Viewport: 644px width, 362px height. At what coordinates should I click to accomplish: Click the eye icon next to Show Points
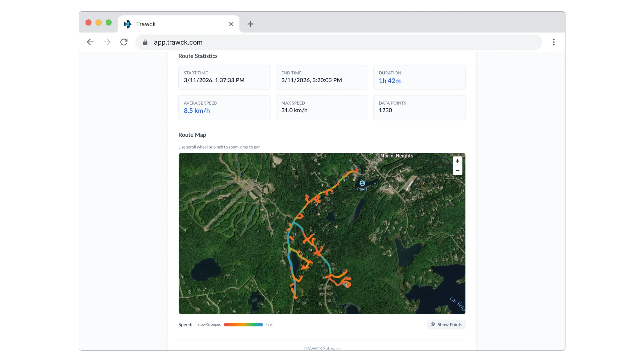(433, 324)
